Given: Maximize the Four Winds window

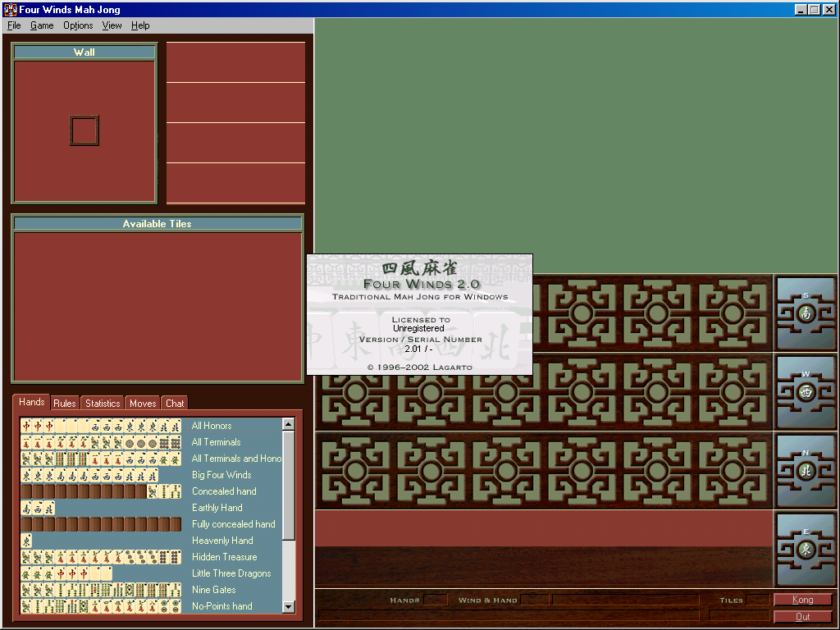Looking at the screenshot, I should click(x=815, y=10).
